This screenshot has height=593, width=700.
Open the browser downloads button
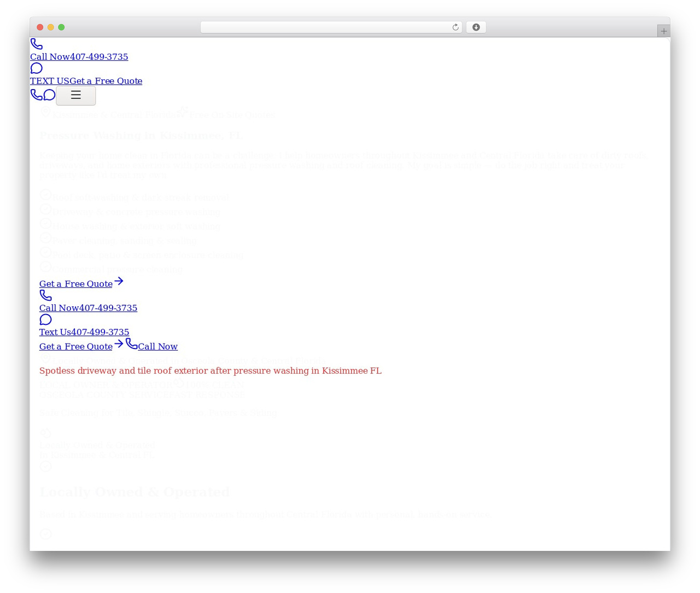(476, 27)
